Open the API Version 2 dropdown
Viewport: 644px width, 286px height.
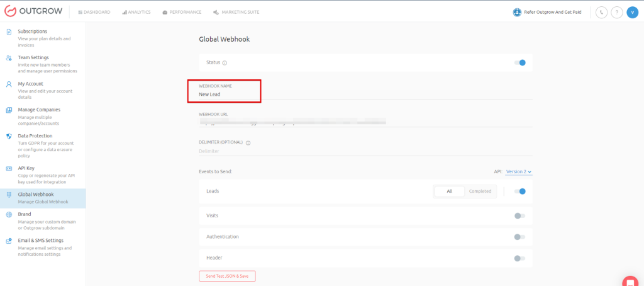click(x=519, y=171)
